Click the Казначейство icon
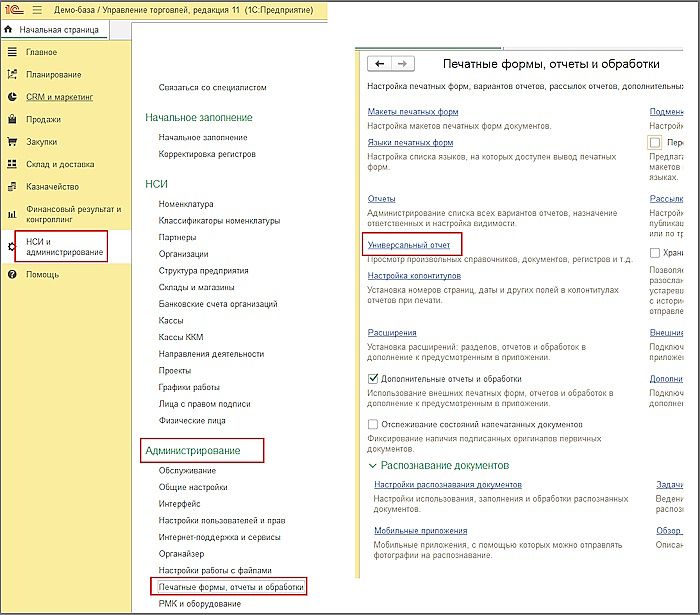 [x=12, y=187]
